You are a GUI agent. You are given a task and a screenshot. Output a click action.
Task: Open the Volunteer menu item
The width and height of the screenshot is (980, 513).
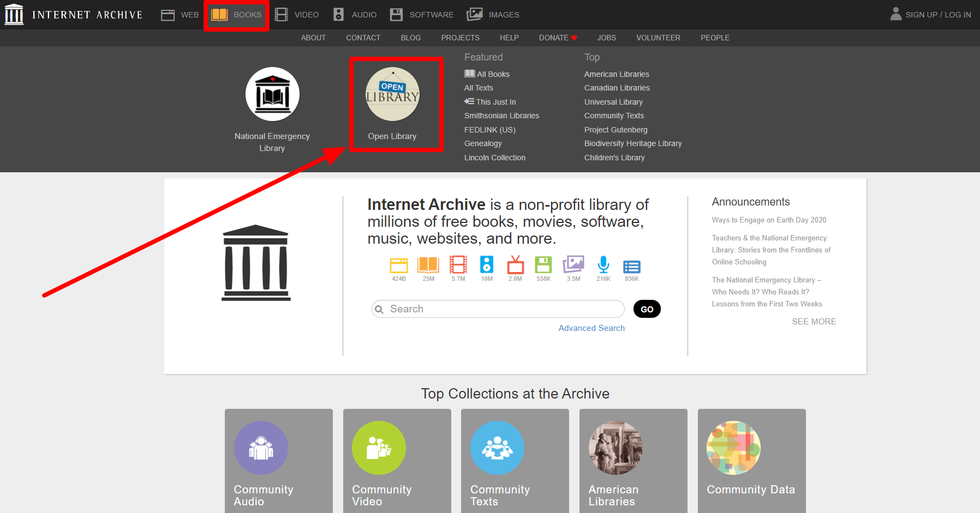point(658,38)
